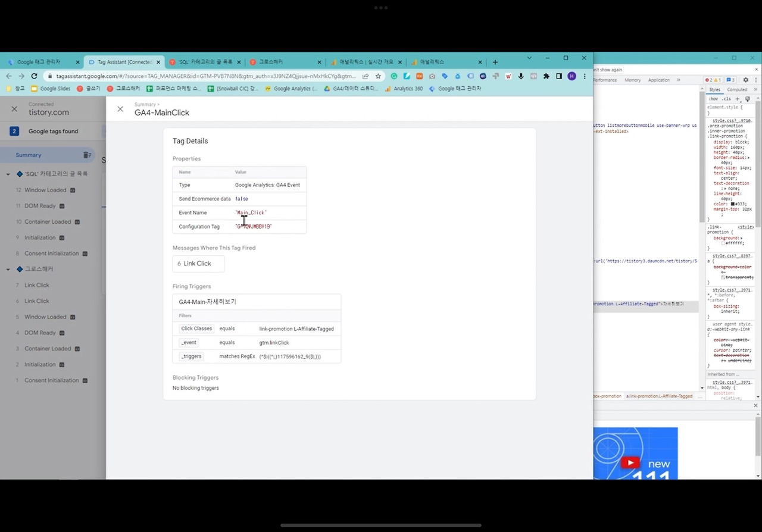Switch to the 그로스해커 browser tab
The image size is (762, 532).
pyautogui.click(x=285, y=62)
